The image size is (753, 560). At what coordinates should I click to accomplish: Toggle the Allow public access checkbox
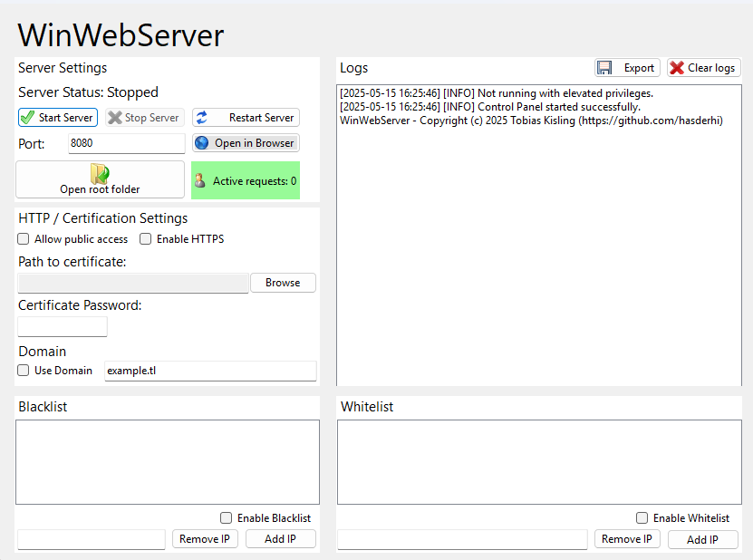(x=23, y=238)
